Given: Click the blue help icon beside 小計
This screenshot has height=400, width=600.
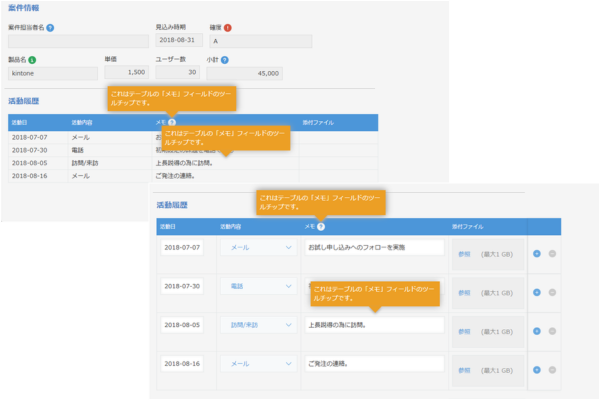Looking at the screenshot, I should (x=224, y=59).
